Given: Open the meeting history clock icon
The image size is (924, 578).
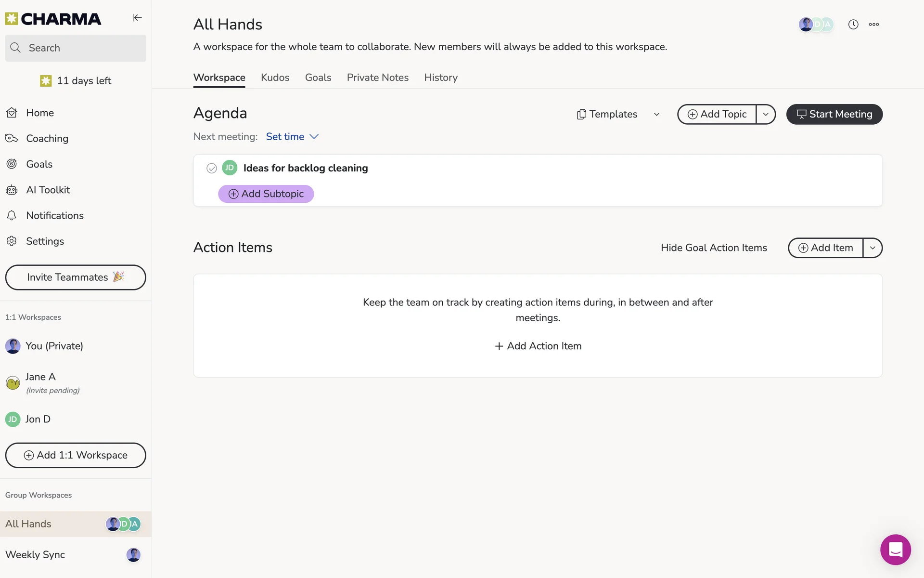Looking at the screenshot, I should pyautogui.click(x=853, y=25).
